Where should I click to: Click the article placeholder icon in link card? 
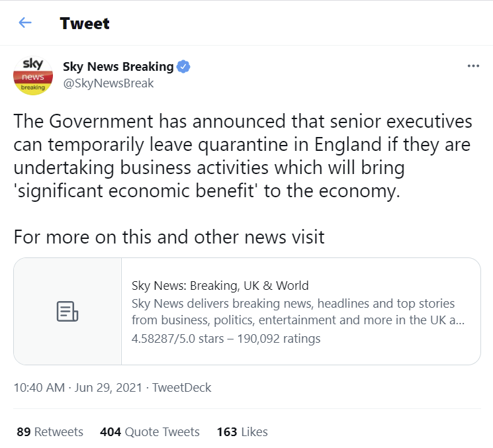click(67, 311)
